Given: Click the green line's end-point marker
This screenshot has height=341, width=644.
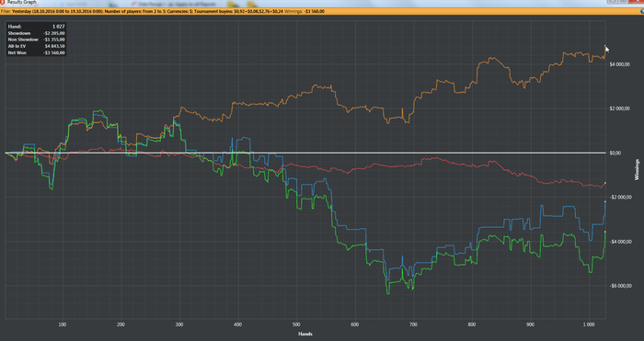Looking at the screenshot, I should (x=605, y=233).
